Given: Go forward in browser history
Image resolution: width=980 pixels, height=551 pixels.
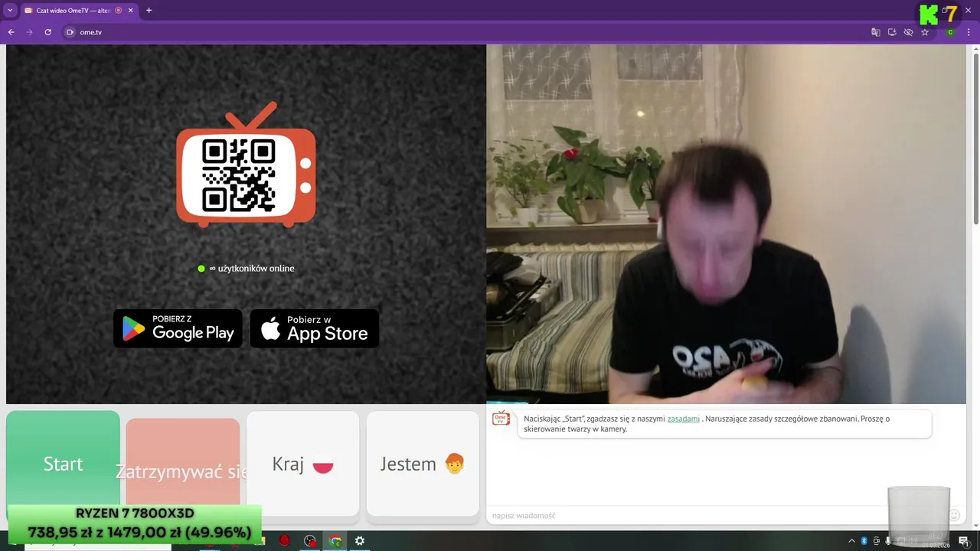Looking at the screenshot, I should click(x=29, y=32).
